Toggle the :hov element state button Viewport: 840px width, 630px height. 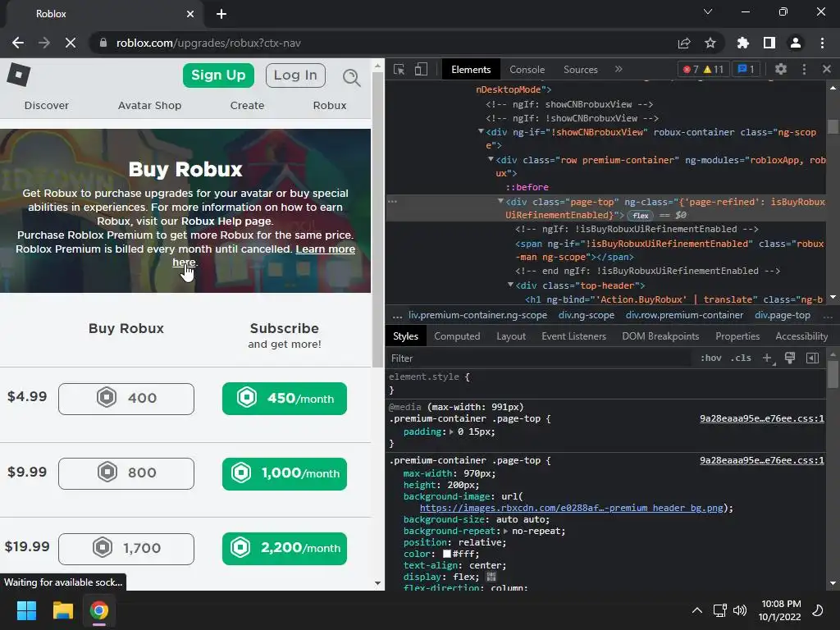pyautogui.click(x=711, y=358)
